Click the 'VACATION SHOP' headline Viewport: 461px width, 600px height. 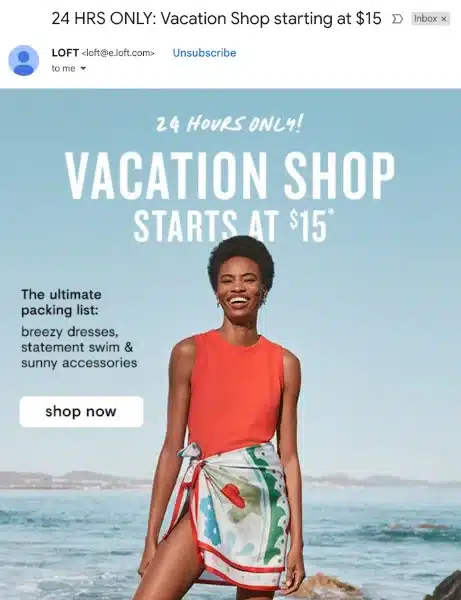pos(230,175)
